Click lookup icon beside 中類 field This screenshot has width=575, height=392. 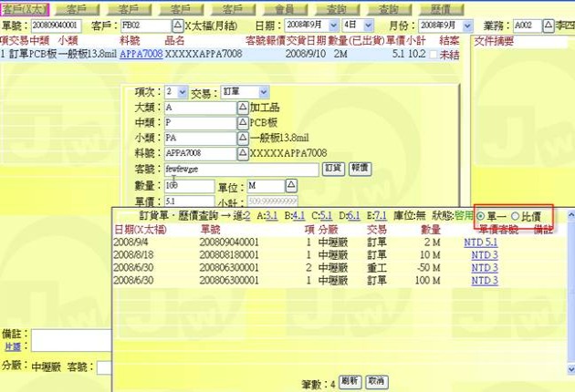243,122
